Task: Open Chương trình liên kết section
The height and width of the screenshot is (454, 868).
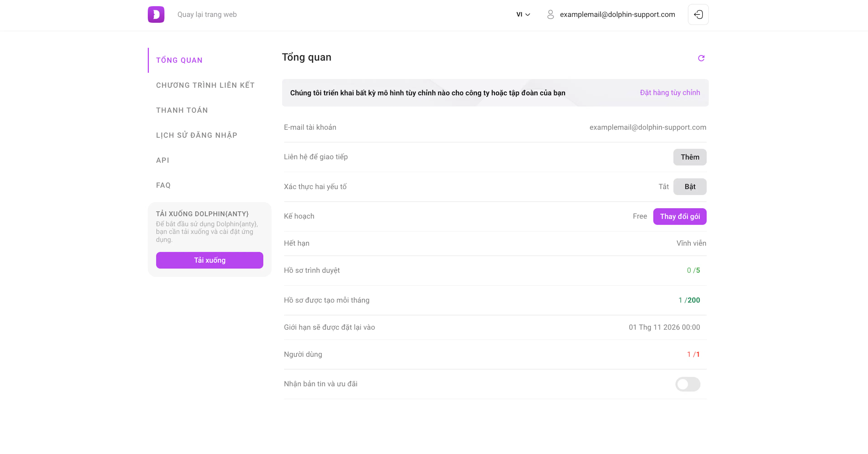Action: [x=205, y=85]
